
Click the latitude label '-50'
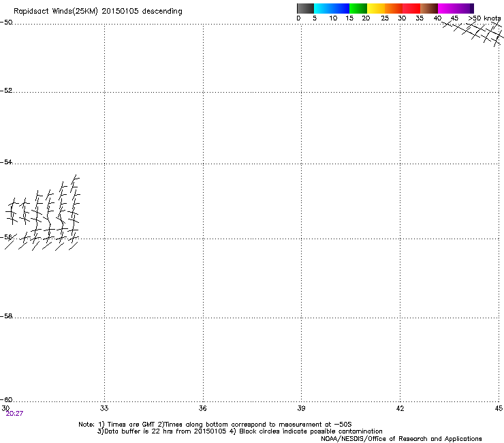(x=6, y=22)
